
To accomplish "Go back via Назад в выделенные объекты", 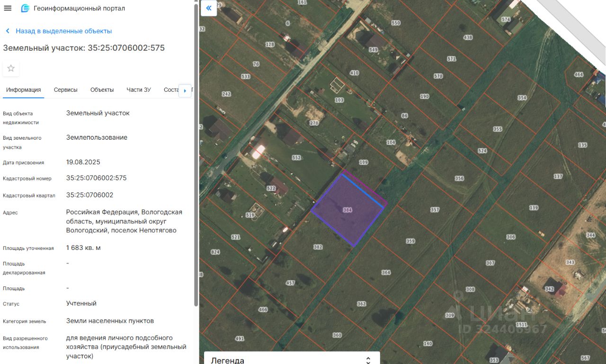I will tap(63, 31).
